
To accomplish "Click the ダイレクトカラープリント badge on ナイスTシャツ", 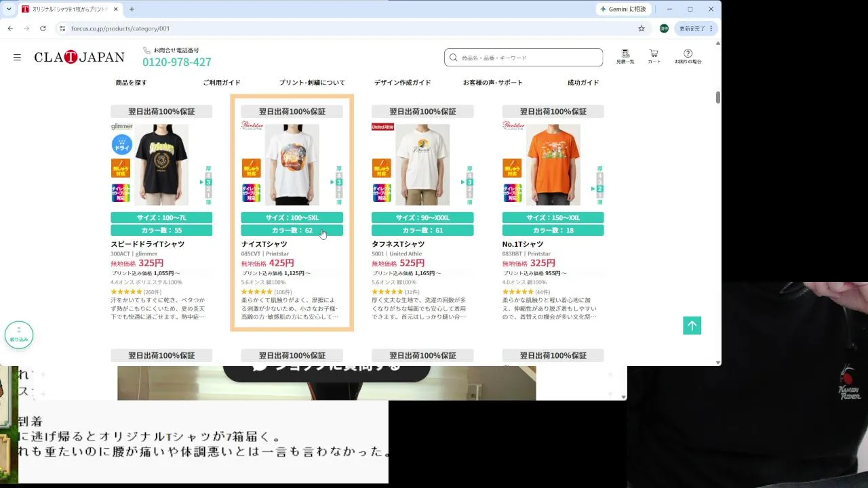I will 251,192.
